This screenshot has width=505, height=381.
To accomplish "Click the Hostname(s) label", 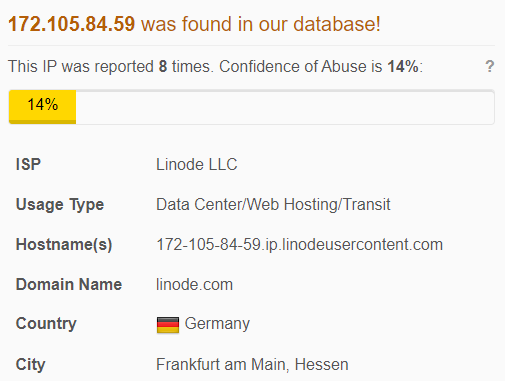I will (64, 244).
